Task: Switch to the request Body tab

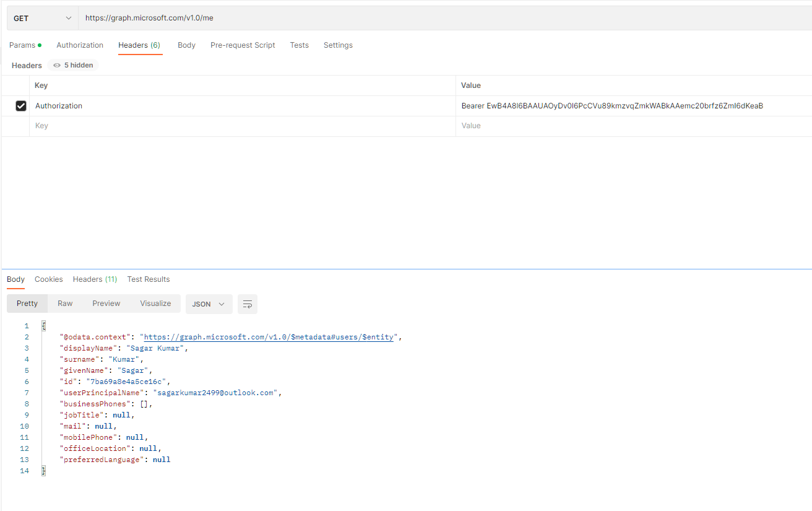Action: pyautogui.click(x=186, y=45)
